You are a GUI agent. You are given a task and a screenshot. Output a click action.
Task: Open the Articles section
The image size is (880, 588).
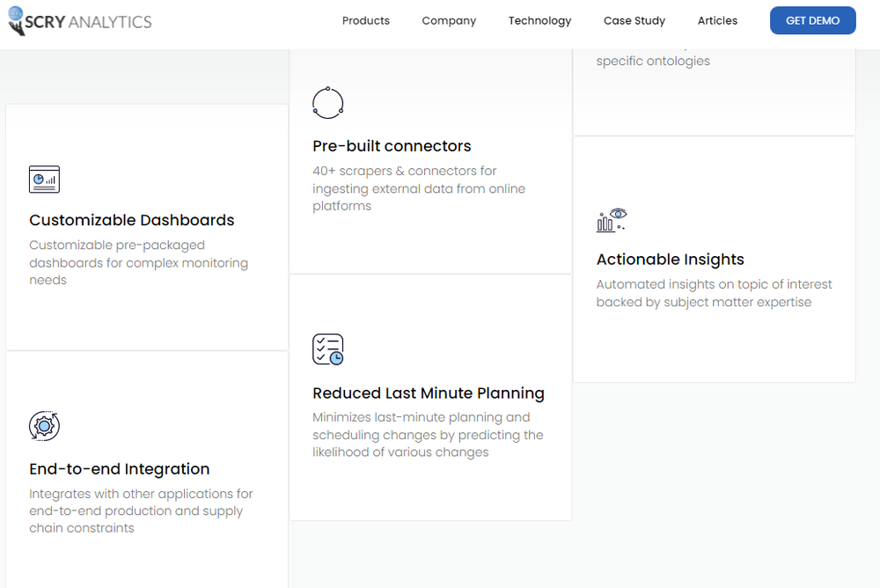pos(717,21)
